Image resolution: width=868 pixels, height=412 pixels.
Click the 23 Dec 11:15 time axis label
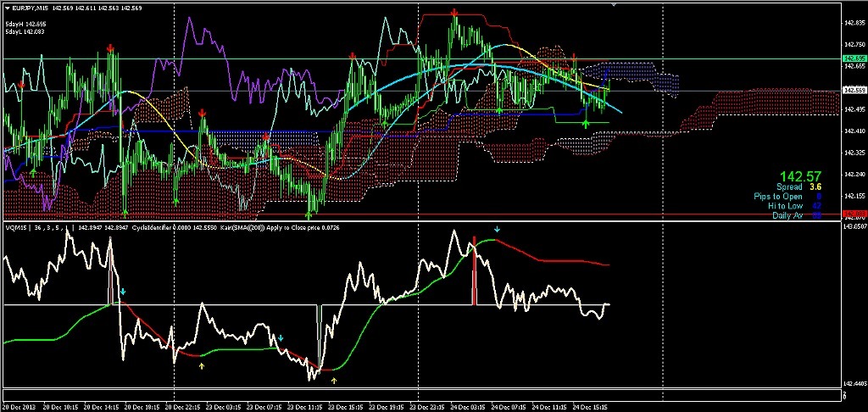(307, 407)
